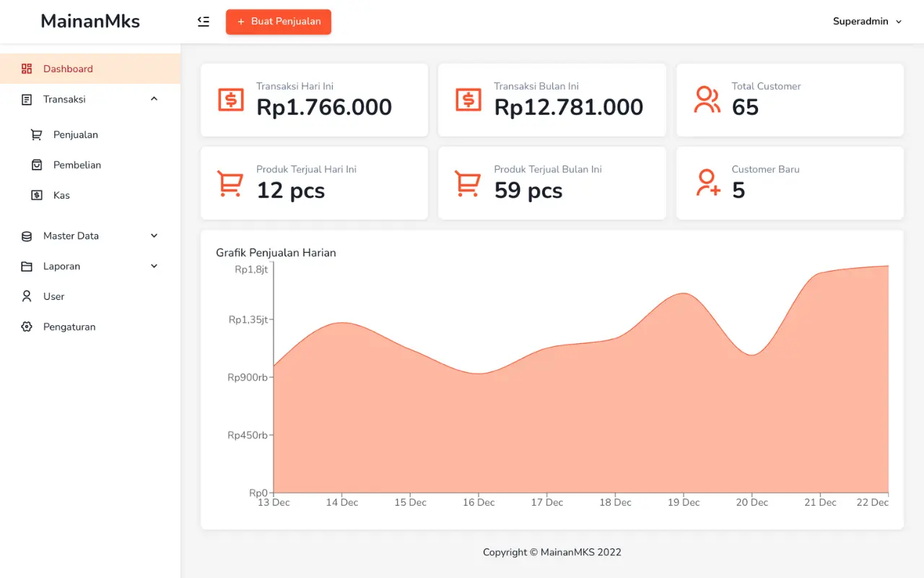Click the Penjualan shopping cart icon
Image resolution: width=924 pixels, height=578 pixels.
pos(35,134)
